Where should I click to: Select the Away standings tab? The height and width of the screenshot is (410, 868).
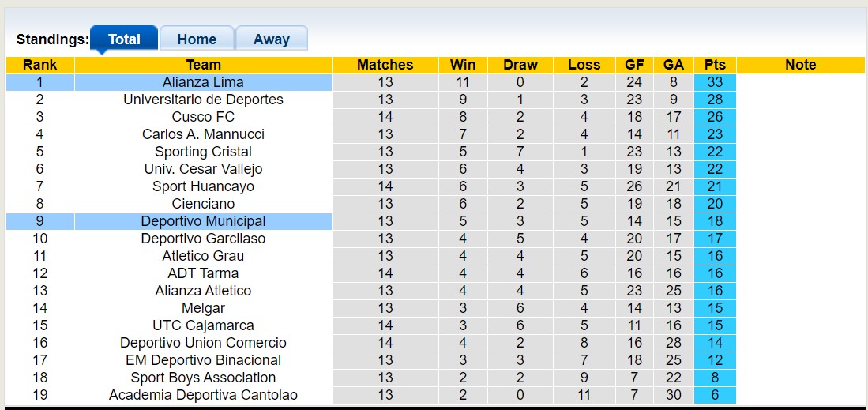271,39
